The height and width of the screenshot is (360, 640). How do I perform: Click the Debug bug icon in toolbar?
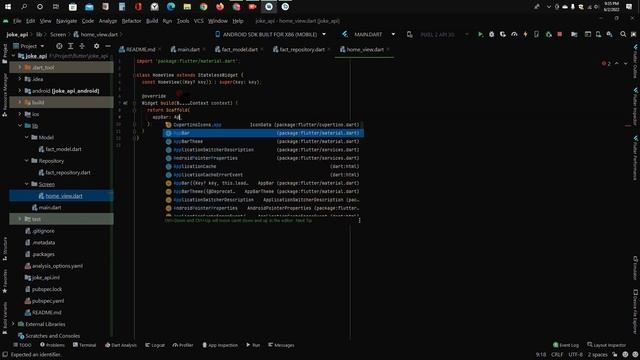(491, 35)
